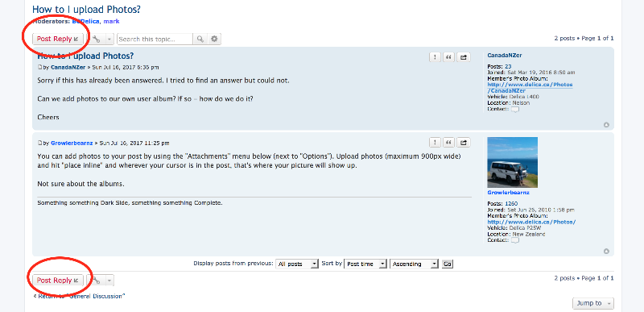644x312 pixels.
Task: Click the search magnifier icon beside topic search
Action: 200,39
